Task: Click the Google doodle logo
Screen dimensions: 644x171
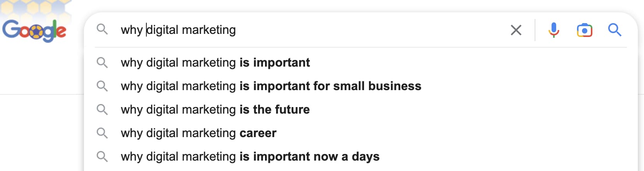Action: [34, 30]
